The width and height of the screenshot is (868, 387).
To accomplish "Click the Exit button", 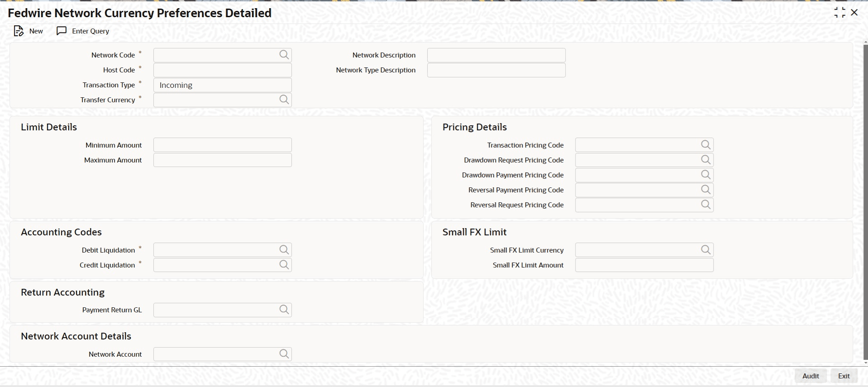I will pyautogui.click(x=844, y=376).
